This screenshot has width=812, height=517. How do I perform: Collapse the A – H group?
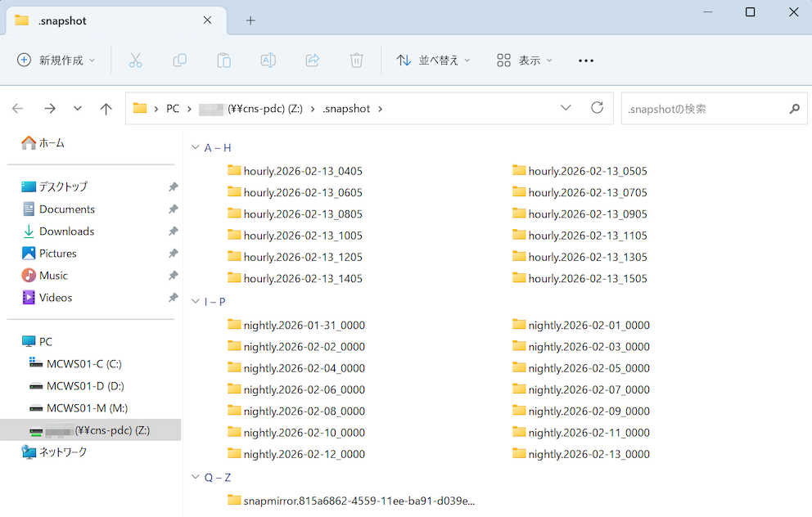[195, 148]
